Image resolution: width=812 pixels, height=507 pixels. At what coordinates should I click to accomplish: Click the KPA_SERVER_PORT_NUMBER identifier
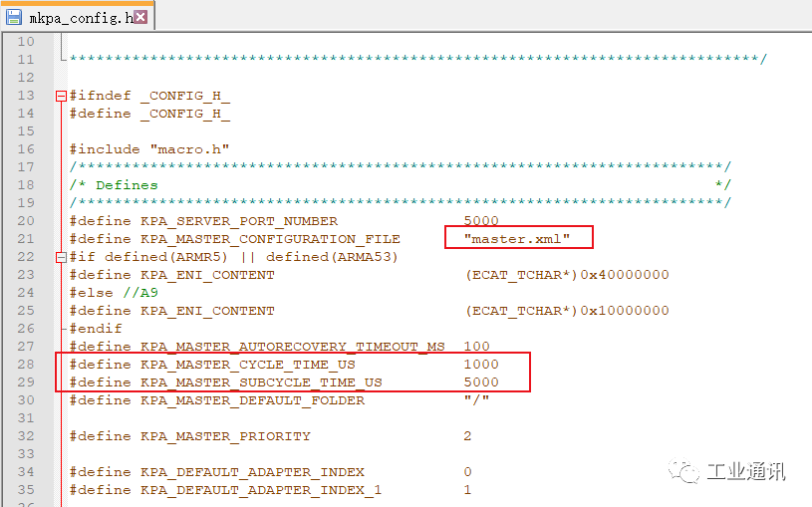[239, 221]
